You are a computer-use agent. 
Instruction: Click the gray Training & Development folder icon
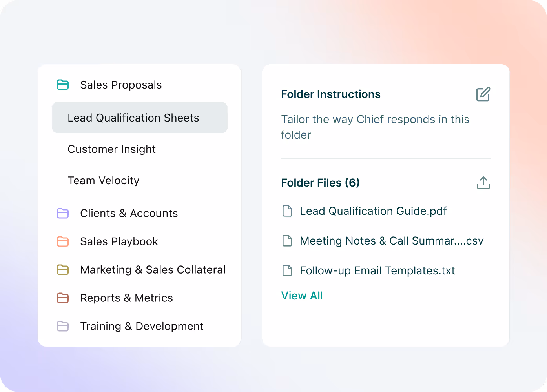click(63, 326)
